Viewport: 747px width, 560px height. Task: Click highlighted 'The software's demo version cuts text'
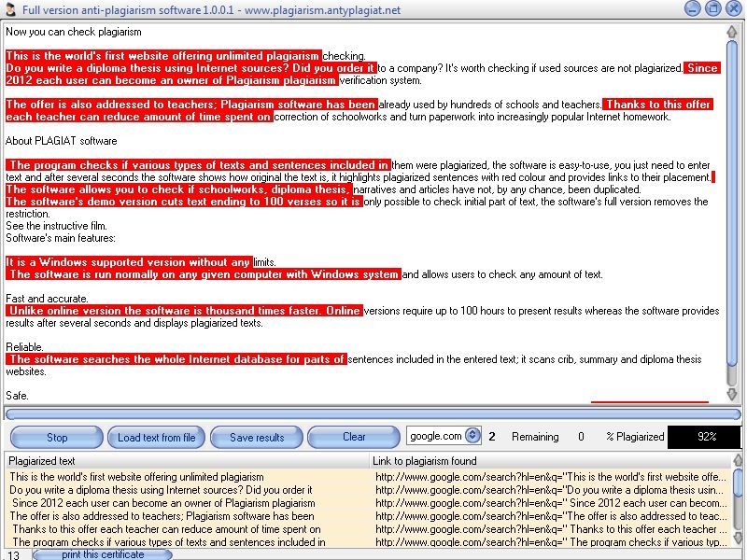pyautogui.click(x=184, y=202)
